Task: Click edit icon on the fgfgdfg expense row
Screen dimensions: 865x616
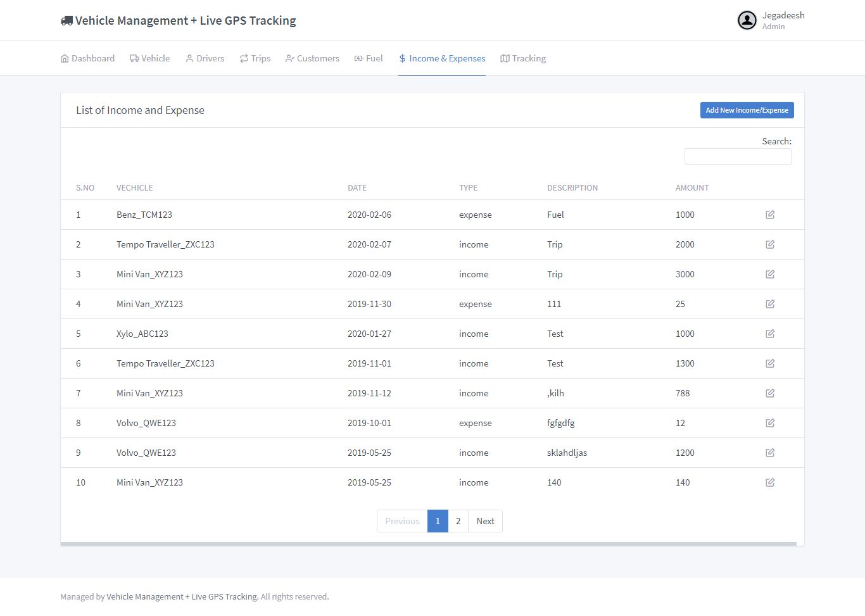Action: (x=770, y=423)
